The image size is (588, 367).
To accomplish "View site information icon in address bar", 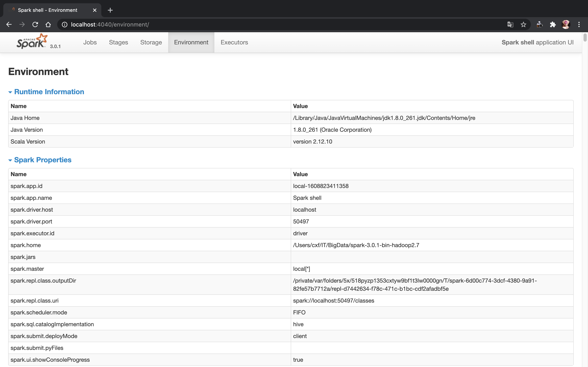I will pyautogui.click(x=64, y=24).
